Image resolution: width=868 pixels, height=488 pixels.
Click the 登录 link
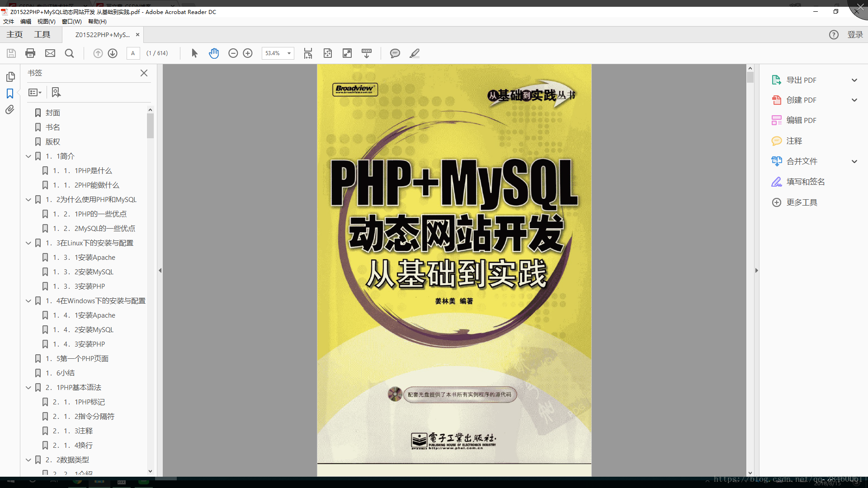tap(855, 34)
